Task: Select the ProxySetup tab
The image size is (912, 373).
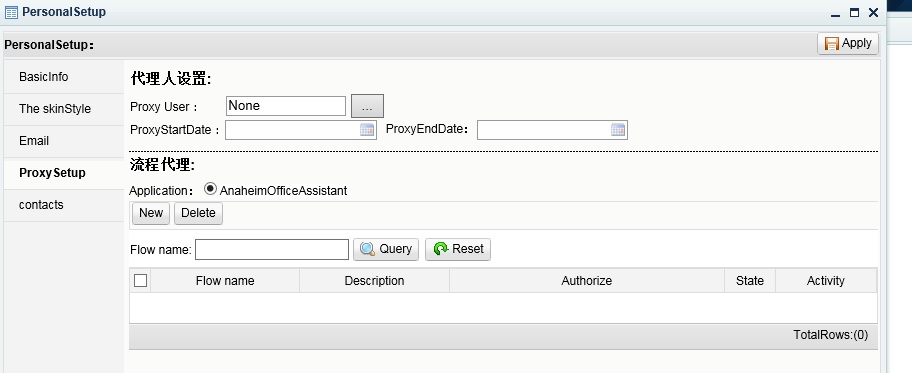Action: [x=63, y=173]
